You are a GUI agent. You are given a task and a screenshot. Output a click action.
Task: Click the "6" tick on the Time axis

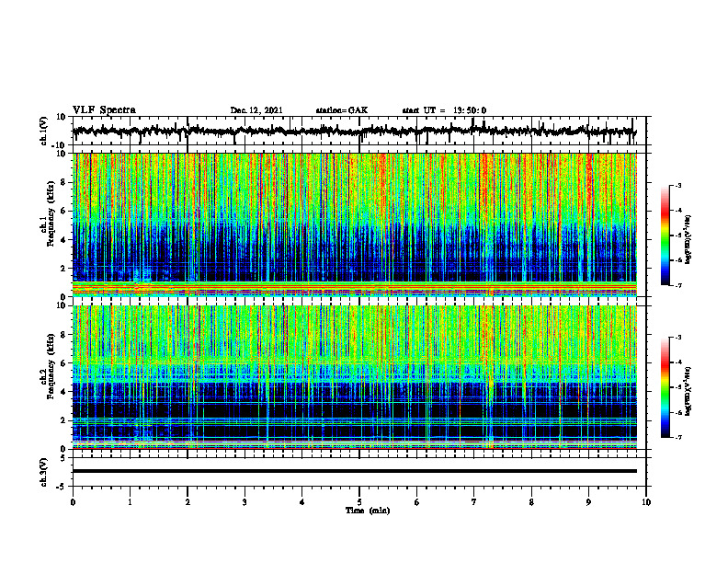coord(416,502)
